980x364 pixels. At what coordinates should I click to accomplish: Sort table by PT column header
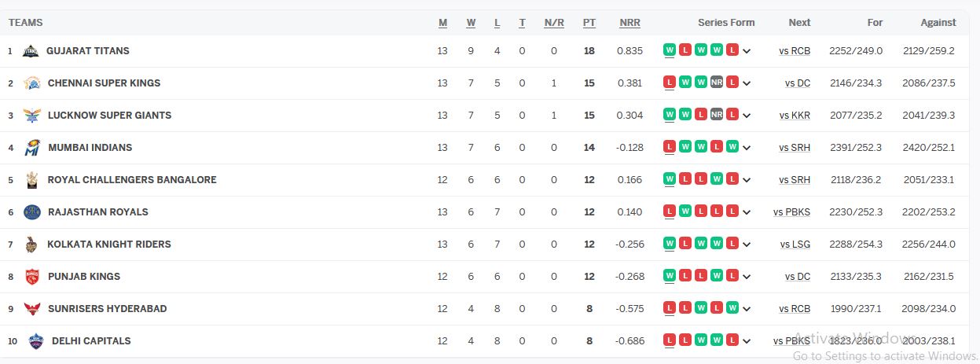point(589,23)
